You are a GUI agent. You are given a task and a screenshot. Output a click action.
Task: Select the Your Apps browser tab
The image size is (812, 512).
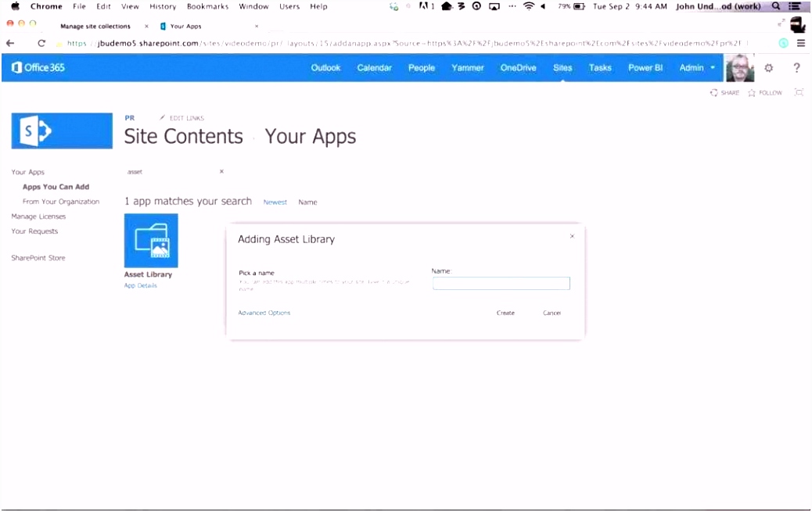185,26
